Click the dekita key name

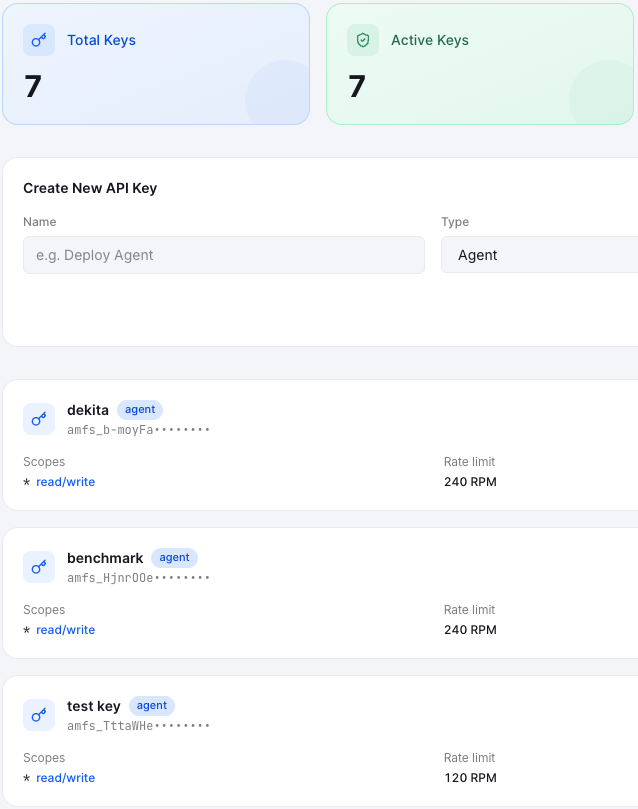(x=88, y=410)
